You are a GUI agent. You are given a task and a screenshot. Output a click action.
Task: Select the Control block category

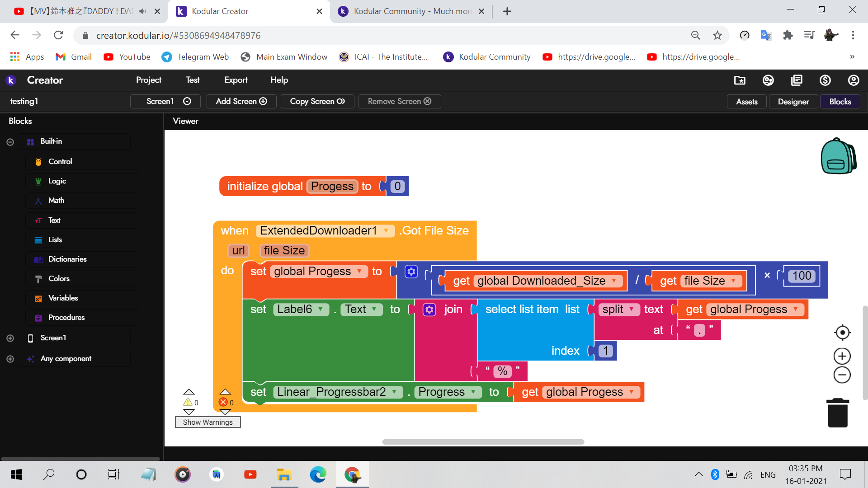coord(81,161)
